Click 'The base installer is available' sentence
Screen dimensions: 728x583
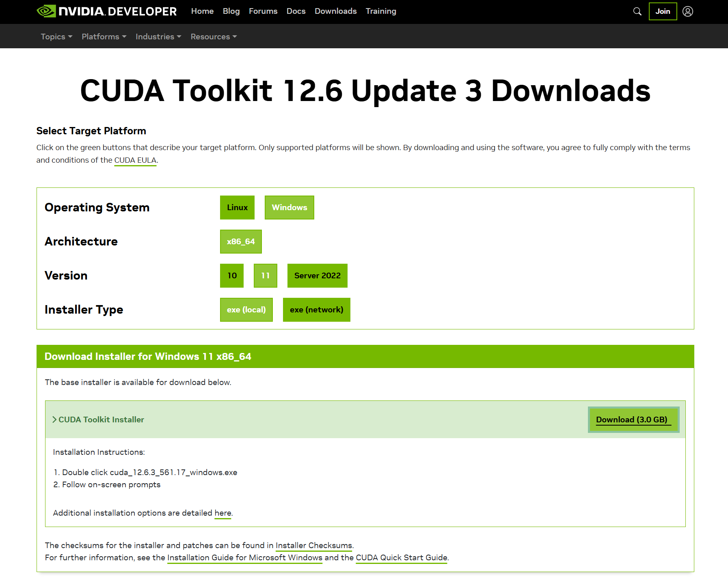click(138, 382)
